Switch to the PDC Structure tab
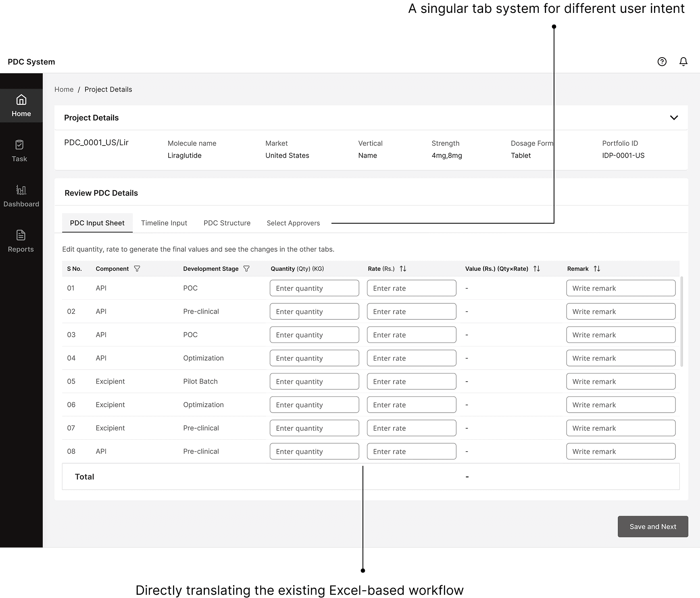Image resolution: width=700 pixels, height=598 pixels. (x=227, y=223)
